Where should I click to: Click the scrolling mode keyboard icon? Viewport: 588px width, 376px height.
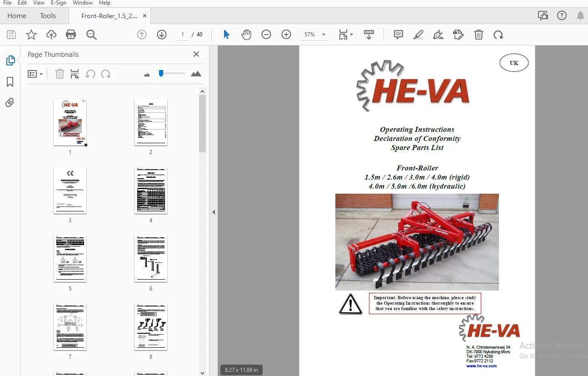[369, 35]
